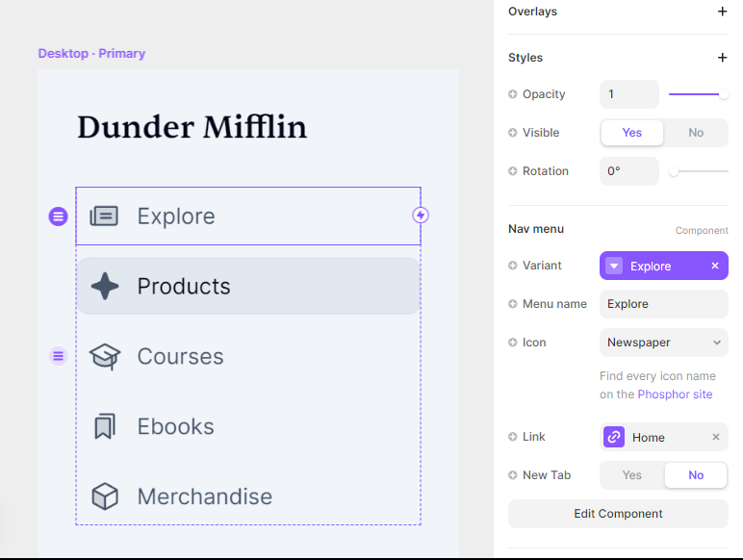Set New Tab to Yes
The image size is (743, 560).
coord(631,475)
